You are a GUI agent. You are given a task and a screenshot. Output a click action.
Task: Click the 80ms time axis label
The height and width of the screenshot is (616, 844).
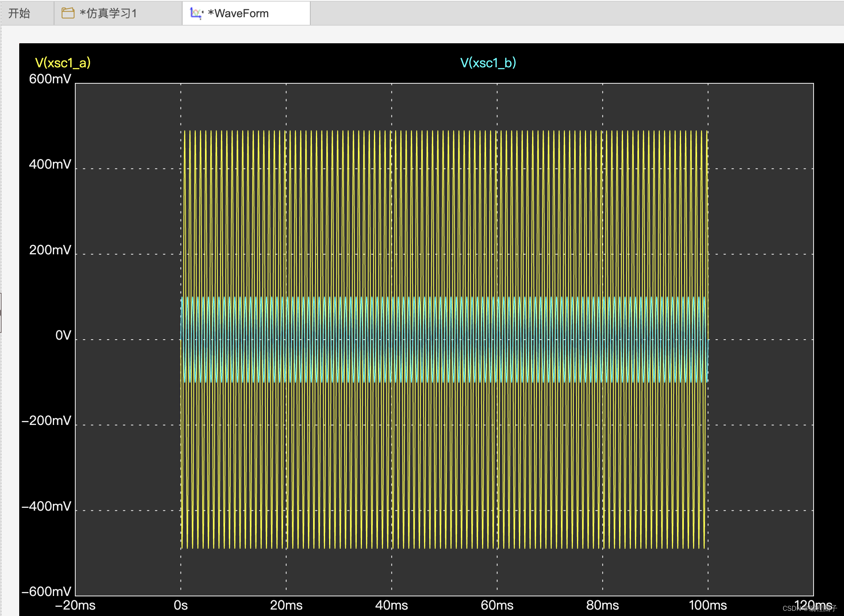click(602, 605)
